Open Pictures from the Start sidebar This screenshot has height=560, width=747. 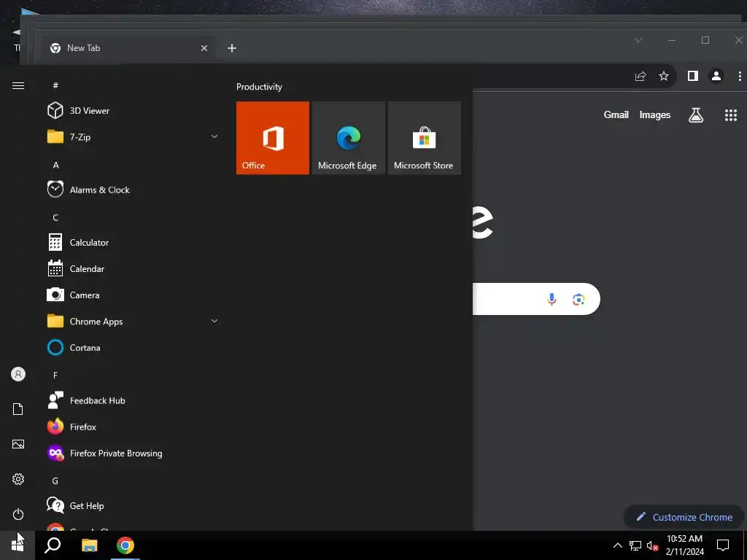pos(18,444)
